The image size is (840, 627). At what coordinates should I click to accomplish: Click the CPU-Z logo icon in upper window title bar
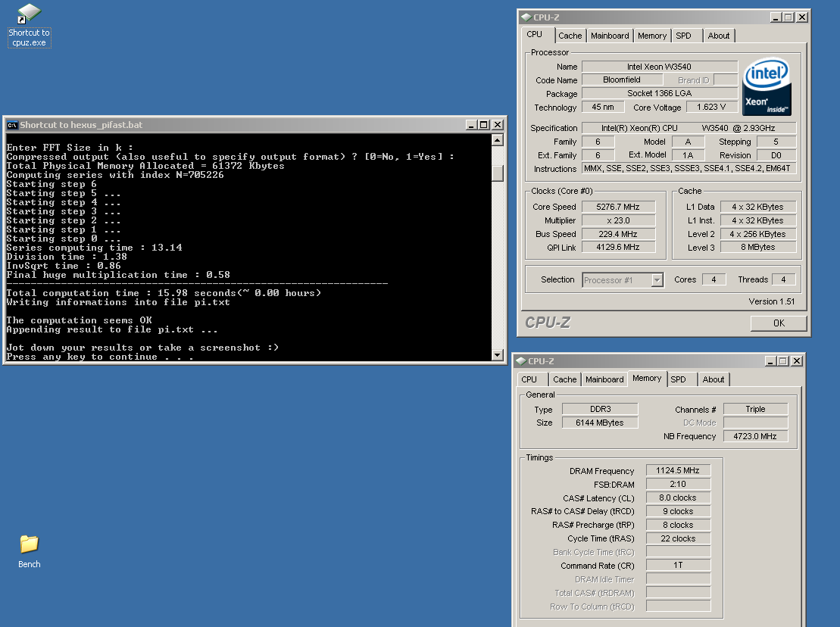click(x=526, y=17)
